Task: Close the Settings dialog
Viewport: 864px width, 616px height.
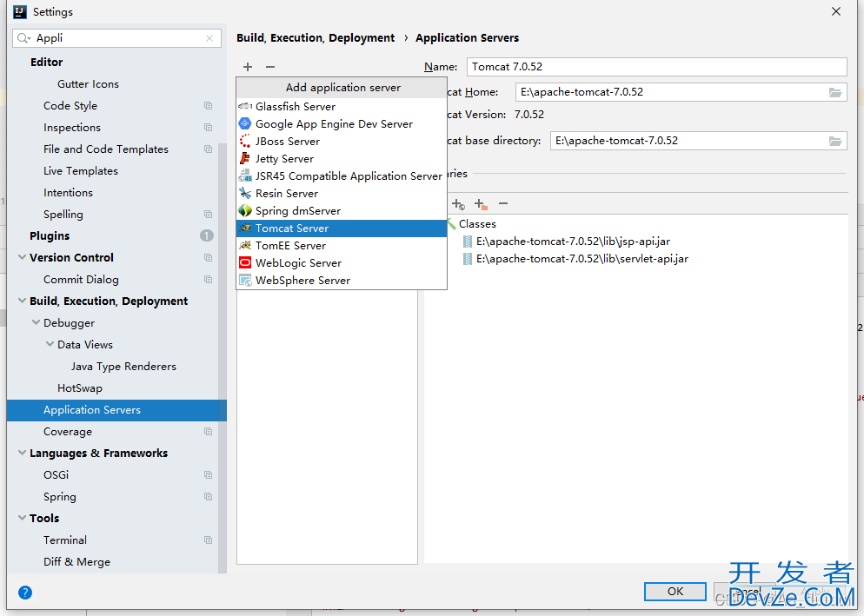Action: tap(836, 11)
